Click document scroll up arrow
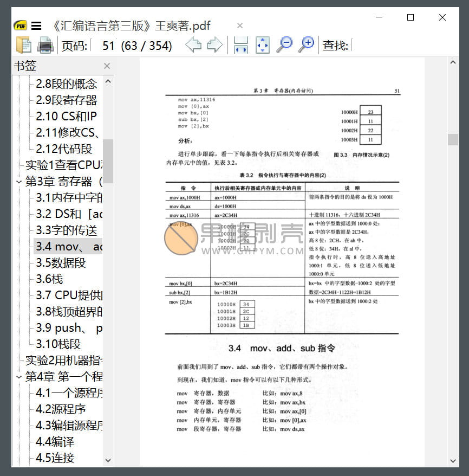 pos(453,62)
